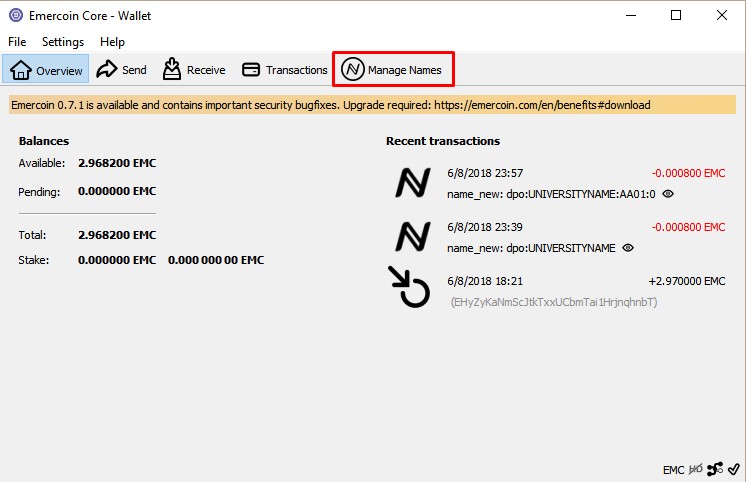Screen dimensions: 746x482
Task: Click the 6/8/2018 23:39 transaction date
Action: tap(484, 227)
